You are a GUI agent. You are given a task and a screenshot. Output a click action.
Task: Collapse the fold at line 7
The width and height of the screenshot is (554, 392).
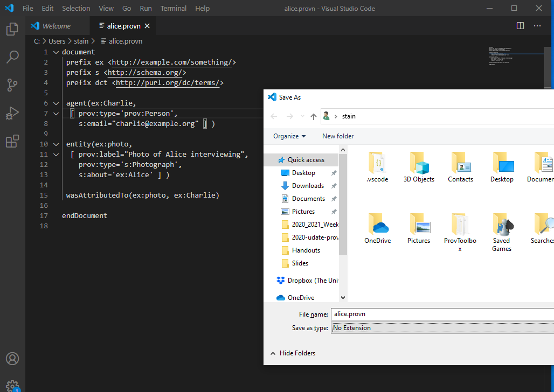click(x=56, y=114)
